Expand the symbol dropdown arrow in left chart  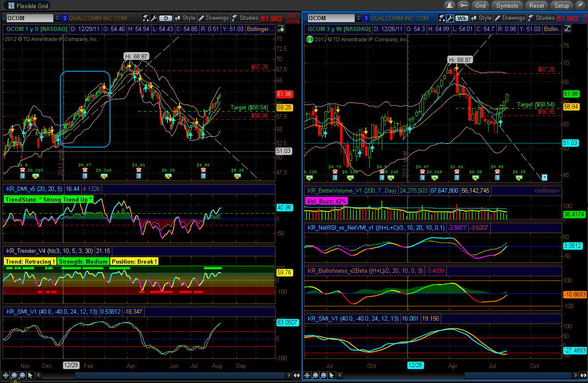click(58, 18)
